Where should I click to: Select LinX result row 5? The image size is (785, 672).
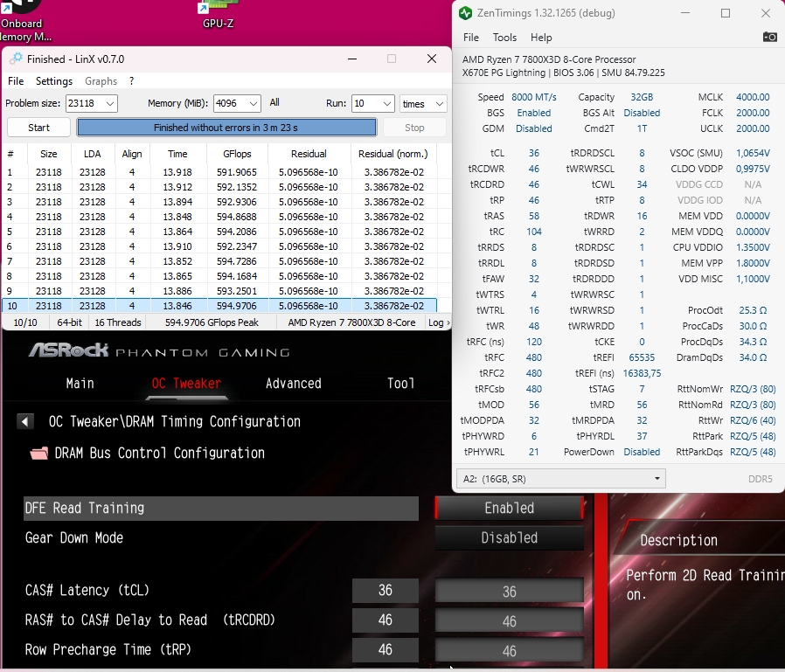219,232
